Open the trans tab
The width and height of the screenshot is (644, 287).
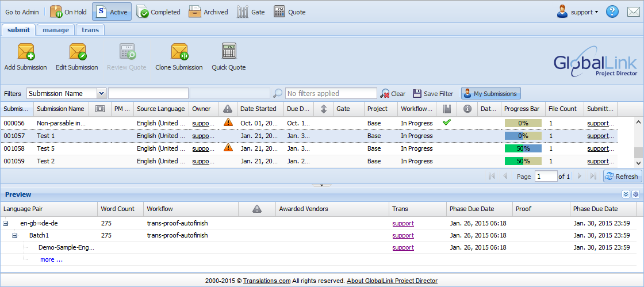90,30
